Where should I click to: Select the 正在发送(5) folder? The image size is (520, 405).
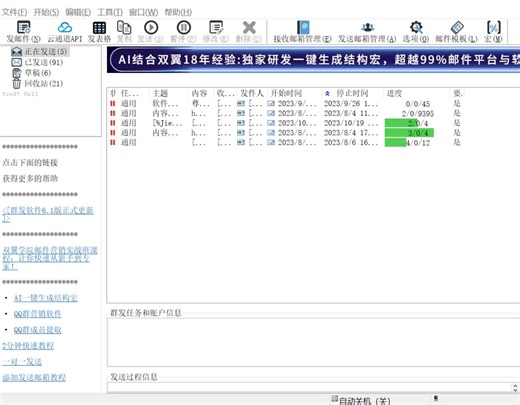click(x=39, y=52)
